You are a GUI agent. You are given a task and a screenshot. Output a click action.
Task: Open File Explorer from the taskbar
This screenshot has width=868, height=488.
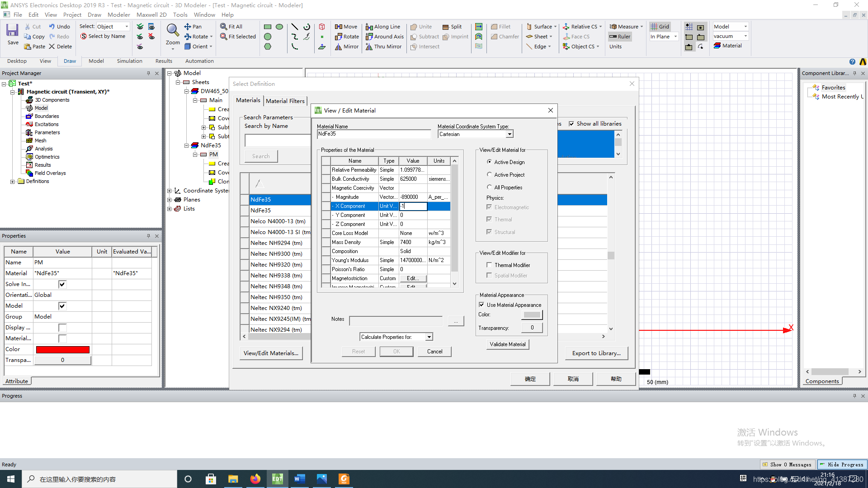[233, 479]
